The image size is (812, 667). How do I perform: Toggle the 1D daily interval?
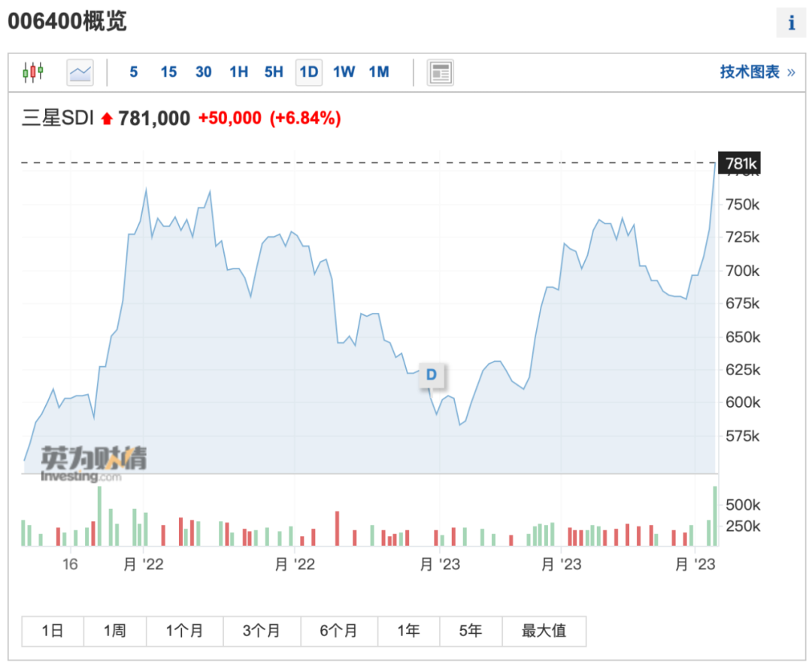click(308, 72)
